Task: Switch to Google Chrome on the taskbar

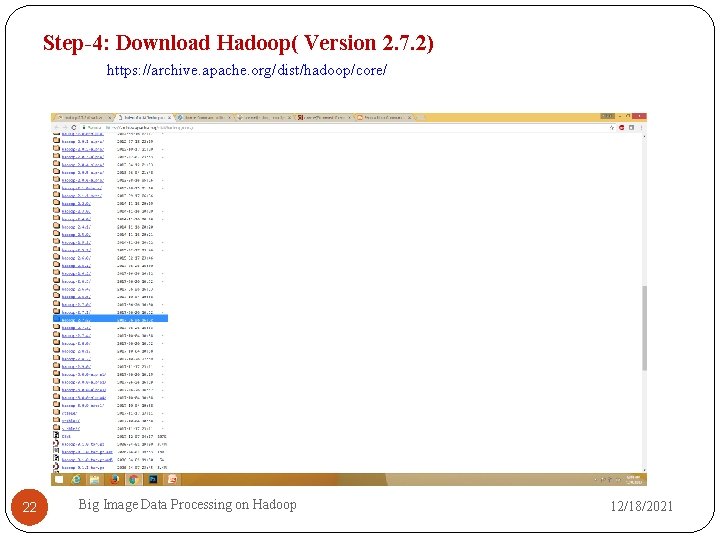Action: point(133,480)
